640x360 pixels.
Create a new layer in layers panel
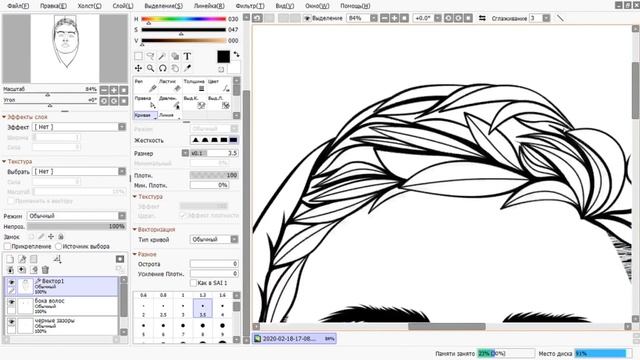(10, 259)
